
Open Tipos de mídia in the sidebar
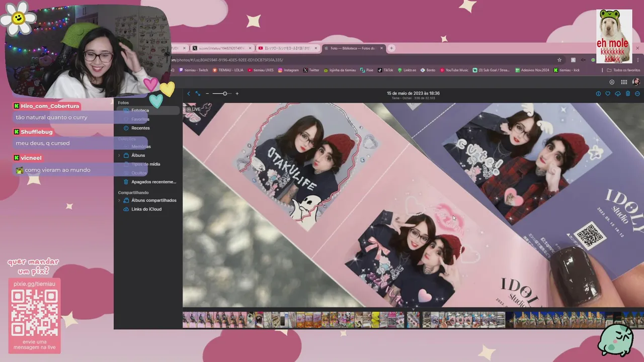(x=145, y=164)
